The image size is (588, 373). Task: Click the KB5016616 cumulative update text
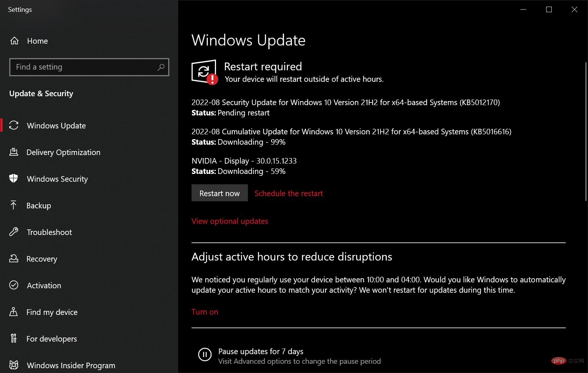coord(351,132)
